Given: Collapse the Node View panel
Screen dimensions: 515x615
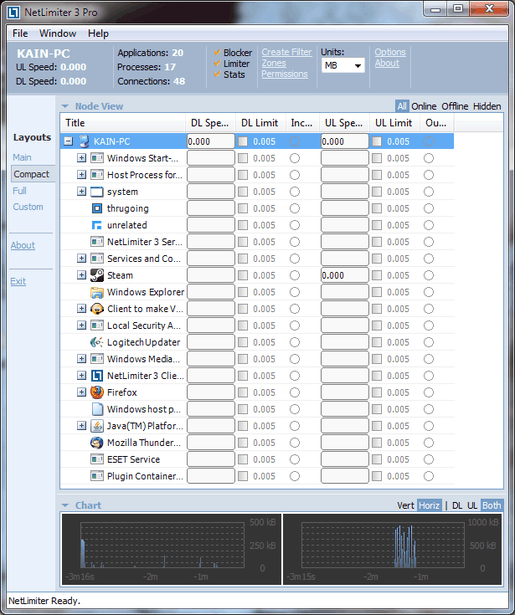Looking at the screenshot, I should click(x=65, y=106).
